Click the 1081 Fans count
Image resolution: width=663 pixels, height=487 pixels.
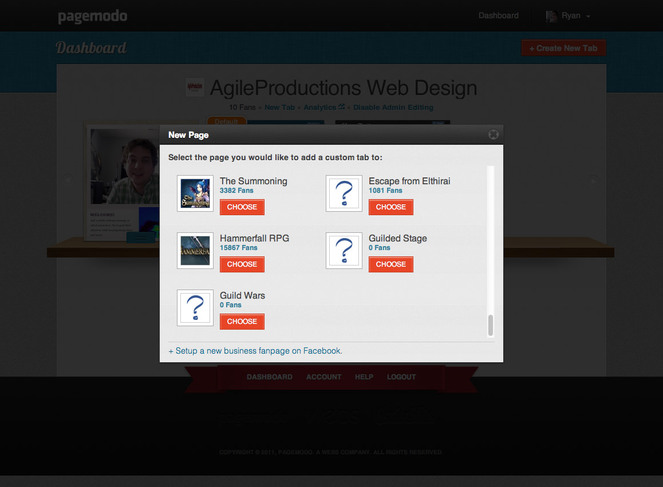pyautogui.click(x=385, y=191)
